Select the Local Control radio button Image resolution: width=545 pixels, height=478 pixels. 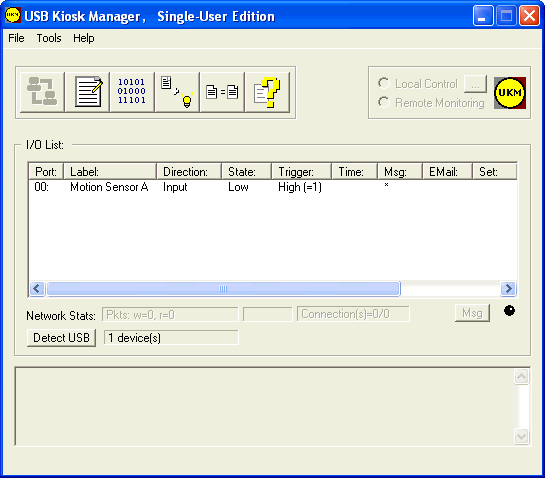click(x=384, y=83)
